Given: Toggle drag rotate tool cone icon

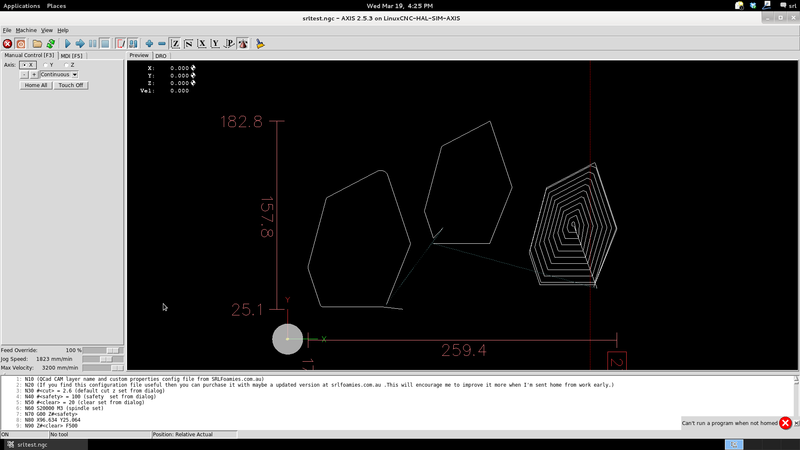Looking at the screenshot, I should tap(243, 44).
